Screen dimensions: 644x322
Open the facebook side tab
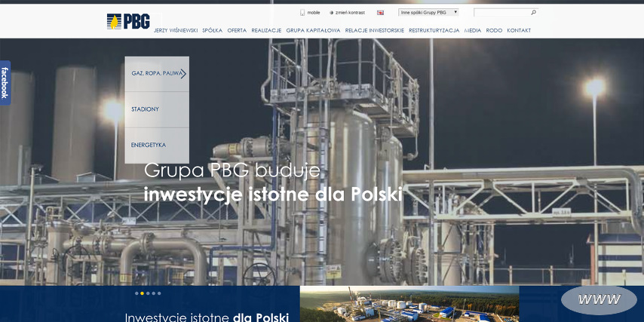[5, 82]
